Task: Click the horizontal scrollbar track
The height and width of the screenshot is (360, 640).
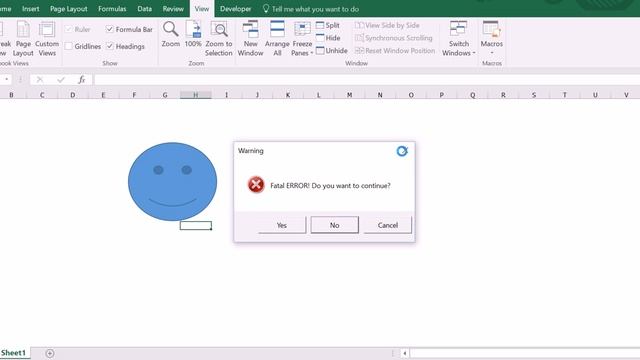Action: coord(525,353)
